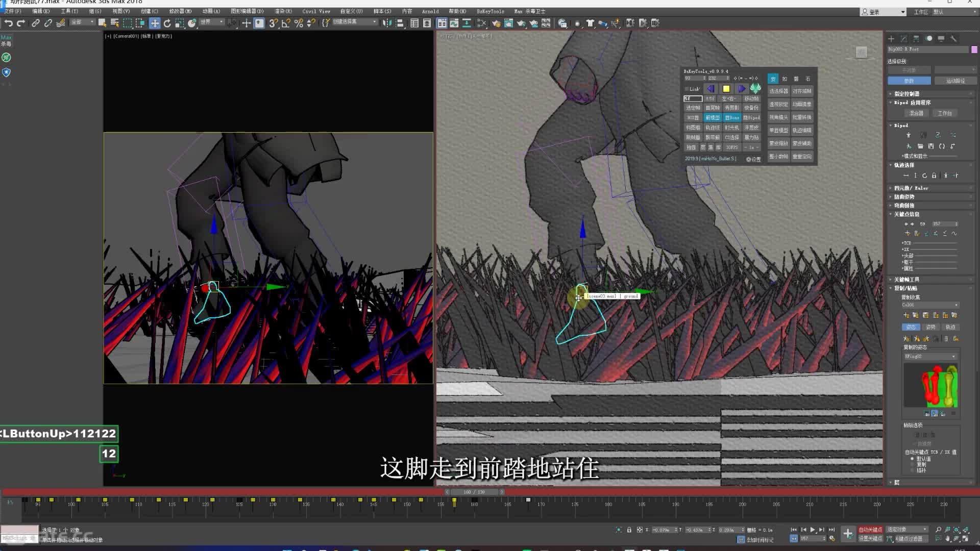
Task: Click the Angle Snap toggle icon
Action: [286, 23]
